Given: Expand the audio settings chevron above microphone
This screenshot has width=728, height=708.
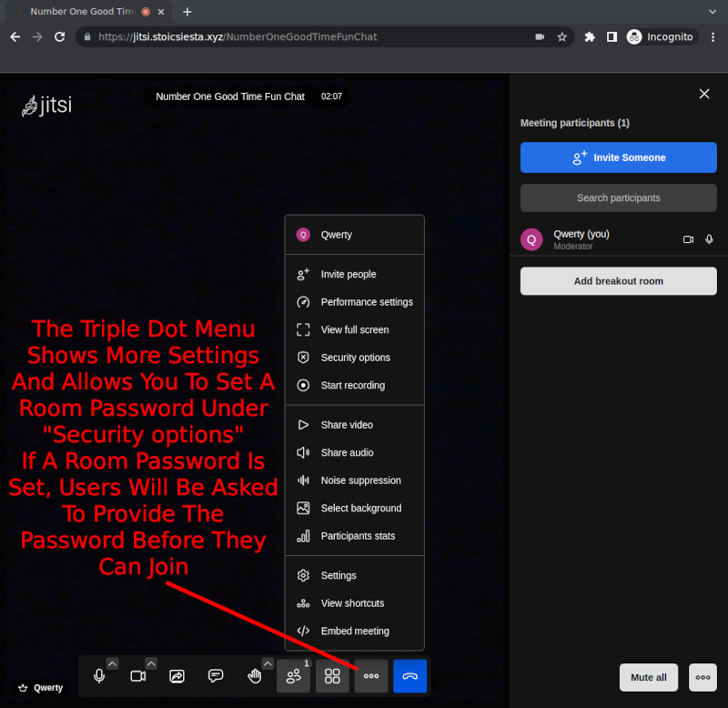Looking at the screenshot, I should point(113,663).
